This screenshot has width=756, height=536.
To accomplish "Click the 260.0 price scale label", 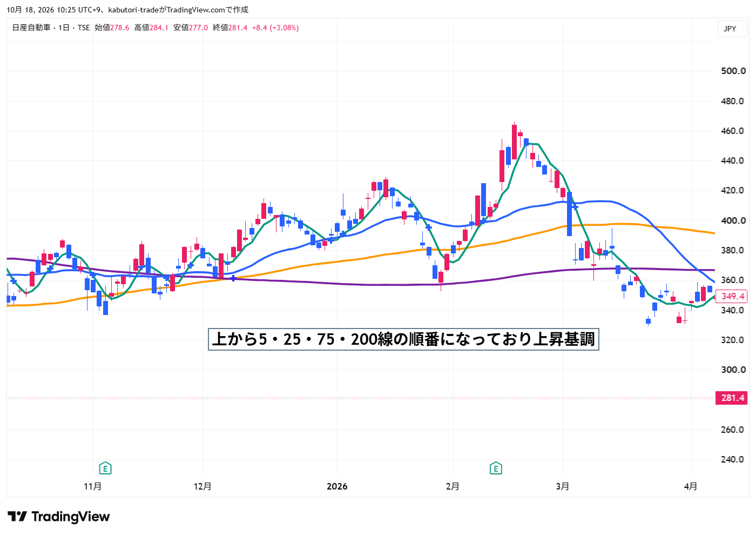I will [x=733, y=430].
